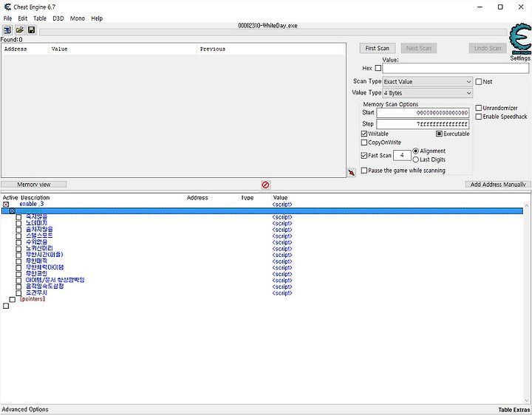
Task: Click the Fast Scan alignment number field
Action: point(402,155)
